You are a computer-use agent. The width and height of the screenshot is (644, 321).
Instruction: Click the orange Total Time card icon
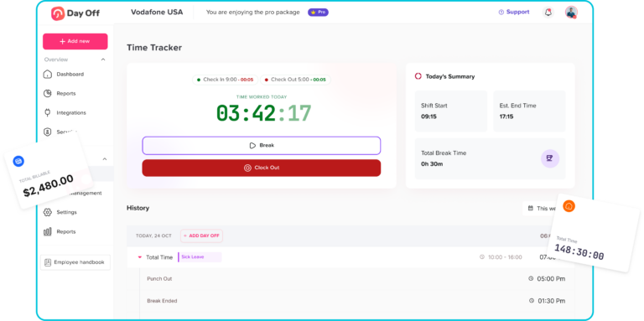(569, 206)
